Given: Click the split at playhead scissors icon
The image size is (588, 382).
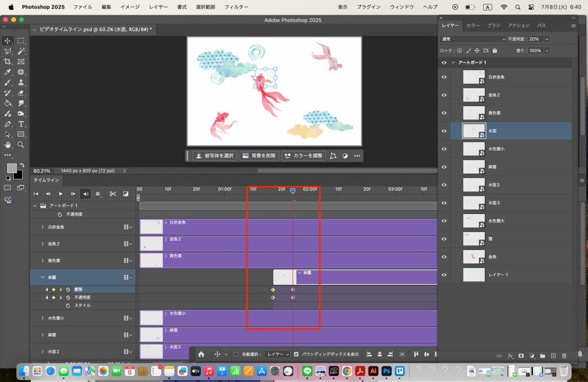Looking at the screenshot, I should point(113,194).
